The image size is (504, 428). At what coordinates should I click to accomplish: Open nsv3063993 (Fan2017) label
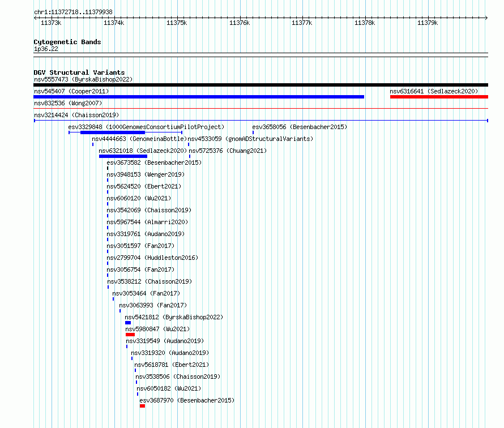(x=153, y=305)
